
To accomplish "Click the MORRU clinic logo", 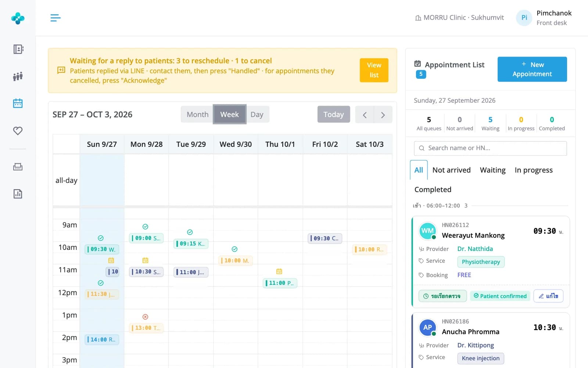I will 18,18.
